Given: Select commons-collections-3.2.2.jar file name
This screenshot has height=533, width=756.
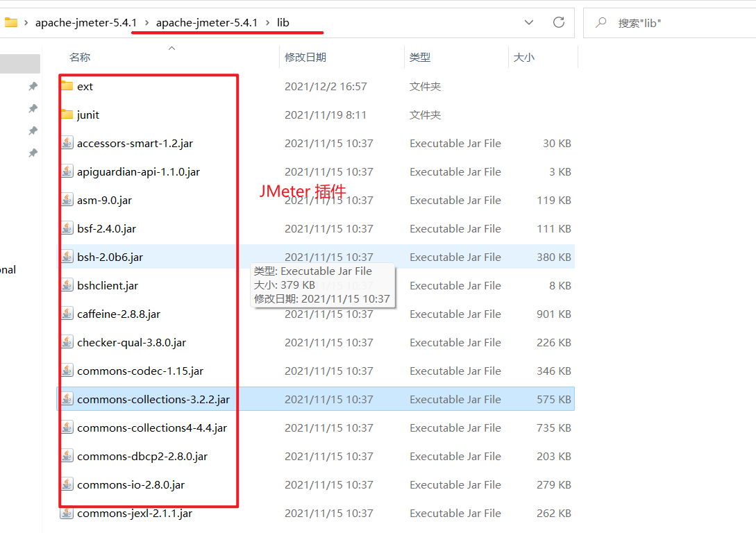Looking at the screenshot, I should [x=153, y=400].
